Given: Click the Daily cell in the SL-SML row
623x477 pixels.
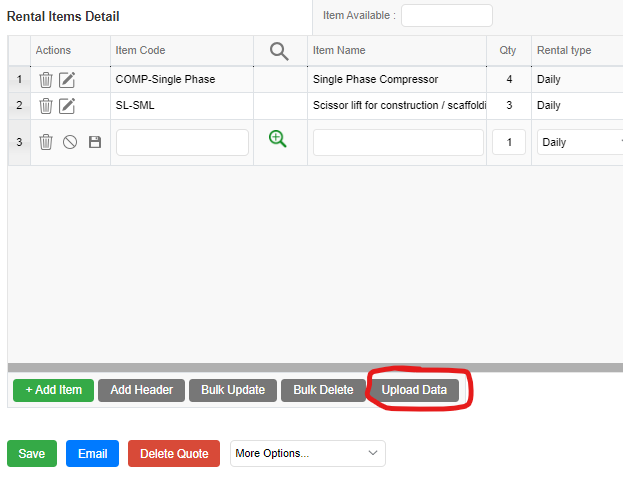Looking at the screenshot, I should click(577, 106).
